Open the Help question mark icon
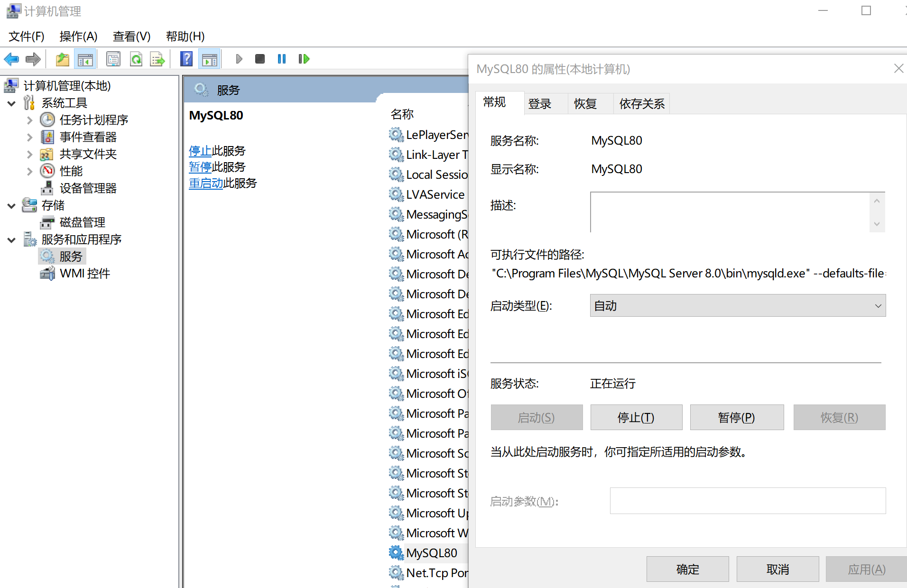 (x=186, y=59)
